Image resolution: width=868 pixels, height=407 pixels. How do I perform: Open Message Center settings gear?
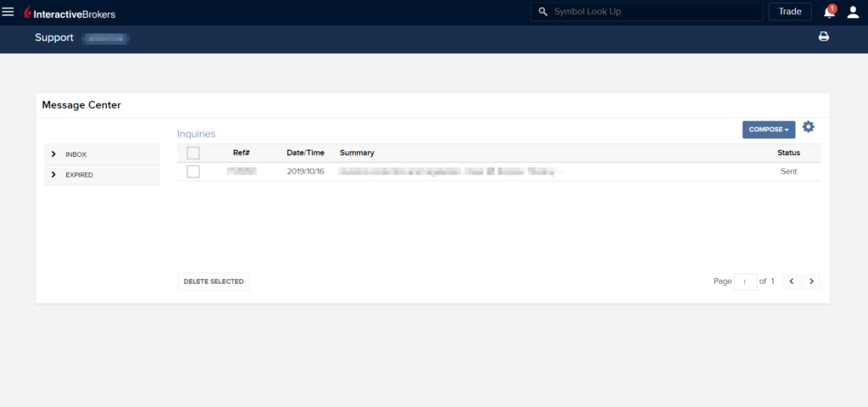click(x=809, y=127)
